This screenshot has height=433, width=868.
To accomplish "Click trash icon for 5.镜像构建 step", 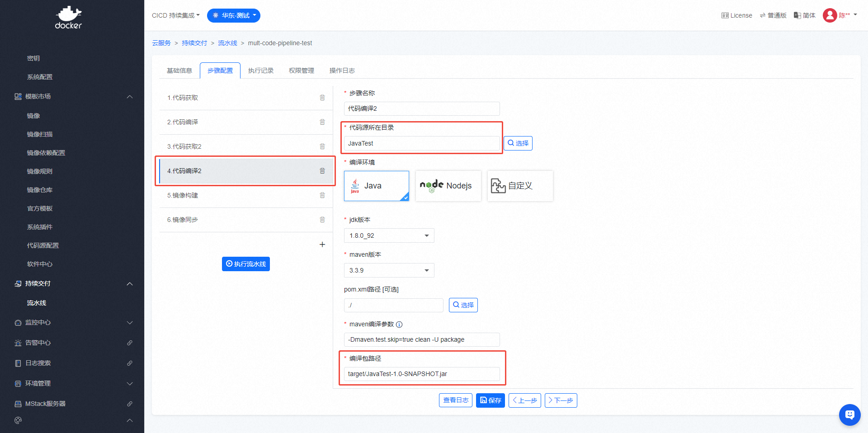I will pyautogui.click(x=322, y=195).
